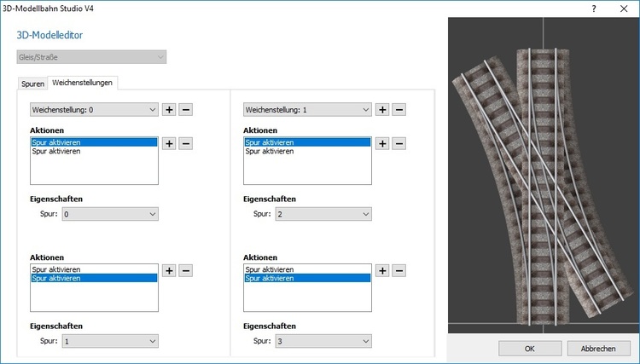Viewport: 640px width, 364px height.
Task: Select highlighted first 'Spur aktivieren' in top-left Aktionen list
Action: 94,142
